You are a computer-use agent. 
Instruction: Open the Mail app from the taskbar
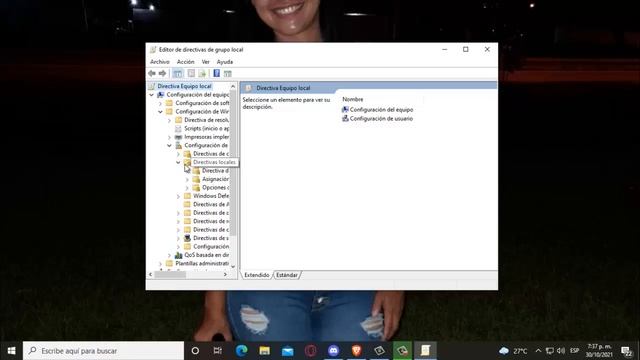point(287,351)
